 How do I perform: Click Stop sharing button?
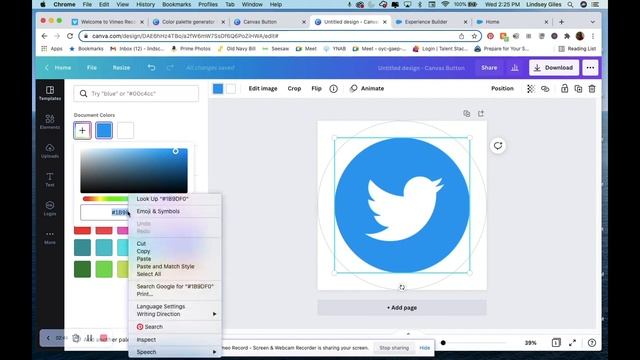pos(394,348)
